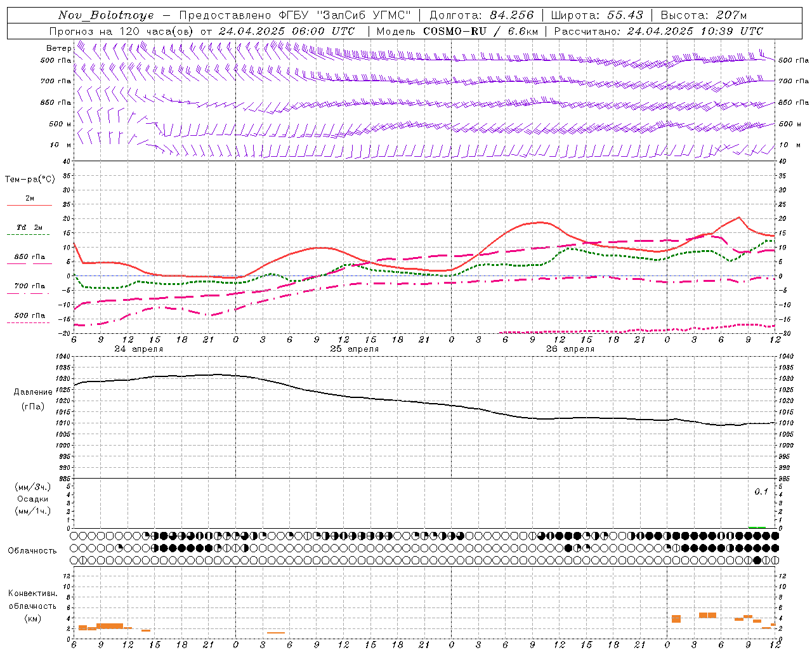Click the Давление panel label
Image resolution: width=812 pixels, height=650 pixels.
tap(33, 392)
